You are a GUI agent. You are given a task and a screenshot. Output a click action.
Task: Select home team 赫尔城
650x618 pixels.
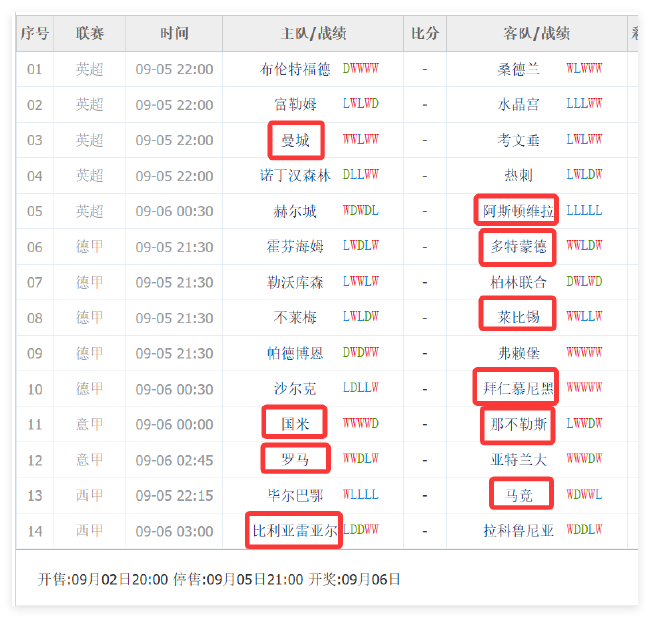click(295, 211)
